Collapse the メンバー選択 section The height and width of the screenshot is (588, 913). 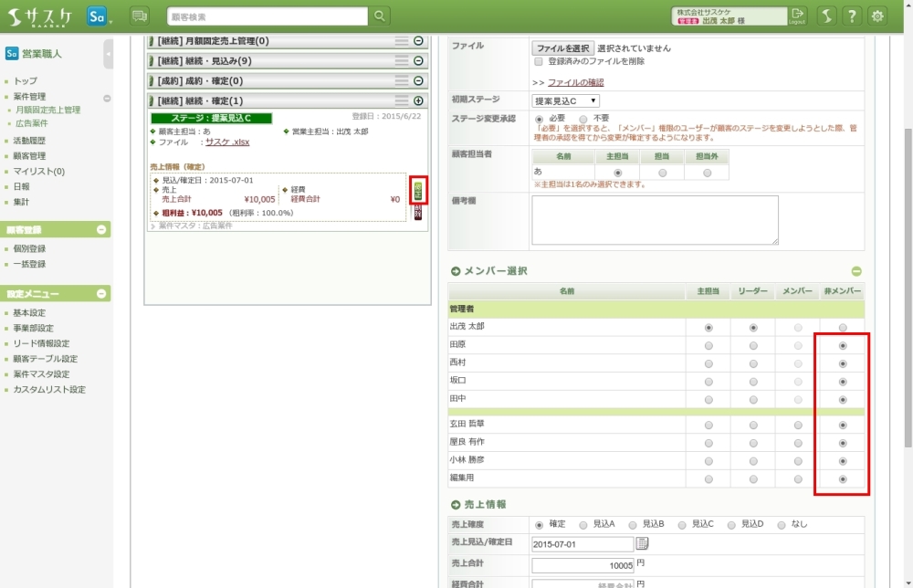(x=856, y=271)
